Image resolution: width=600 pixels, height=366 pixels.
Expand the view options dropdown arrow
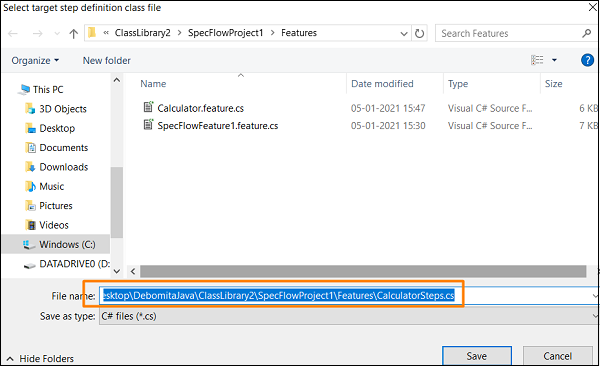(x=554, y=60)
